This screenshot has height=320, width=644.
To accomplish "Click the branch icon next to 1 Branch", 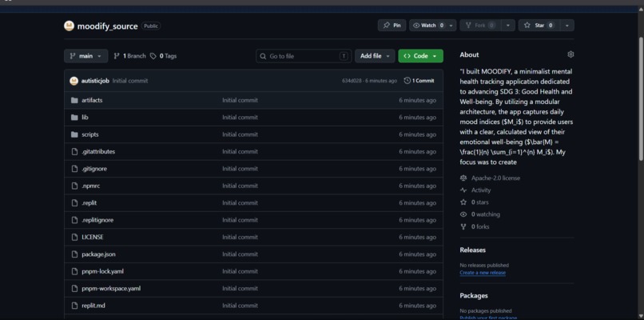I will pos(117,56).
